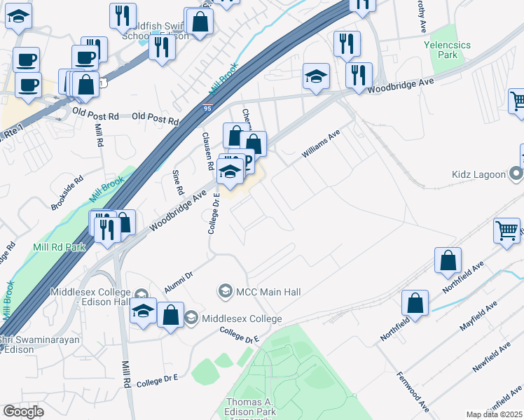Click the Mill Rd Park label
The image size is (524, 420).
point(59,247)
